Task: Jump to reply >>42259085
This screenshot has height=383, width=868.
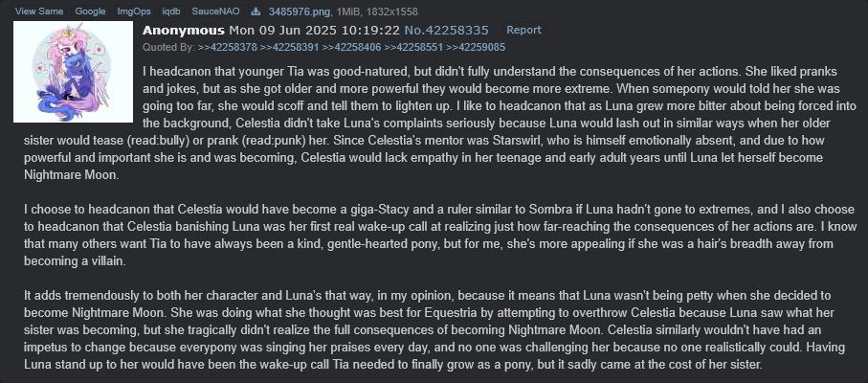Action: point(476,48)
